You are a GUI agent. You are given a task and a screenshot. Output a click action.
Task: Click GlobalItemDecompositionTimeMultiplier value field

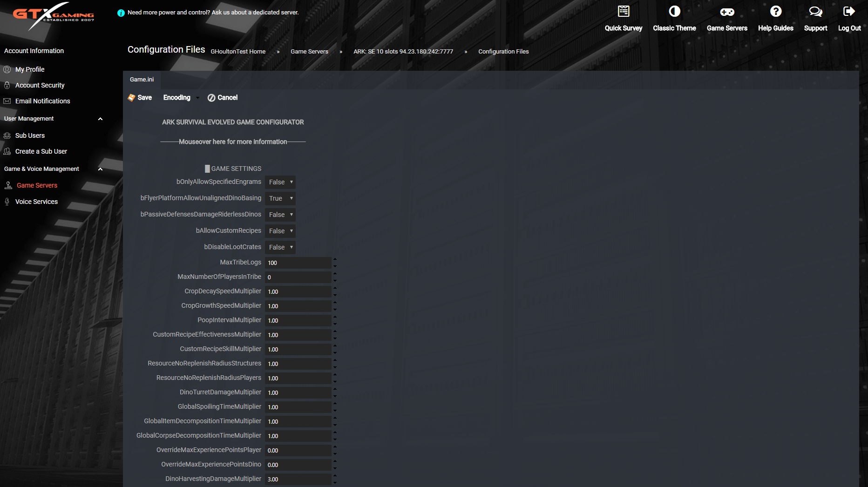298,422
